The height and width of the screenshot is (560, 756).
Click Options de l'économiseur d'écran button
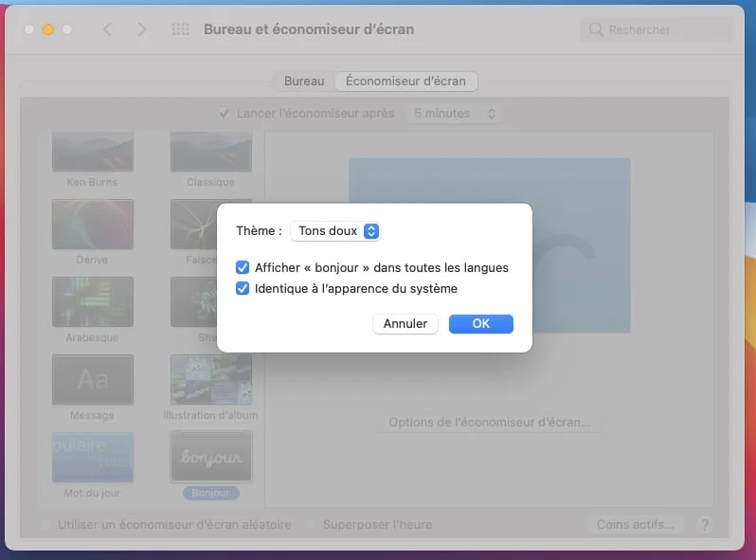[490, 423]
